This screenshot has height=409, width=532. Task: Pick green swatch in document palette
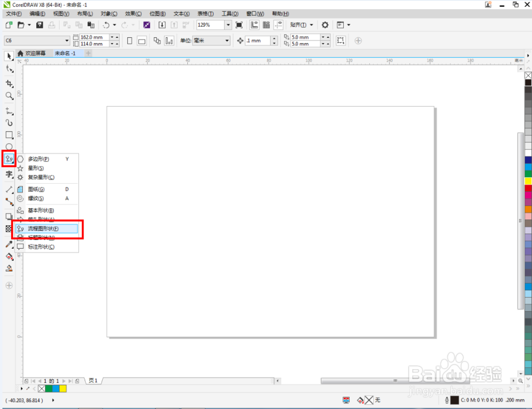[49, 389]
